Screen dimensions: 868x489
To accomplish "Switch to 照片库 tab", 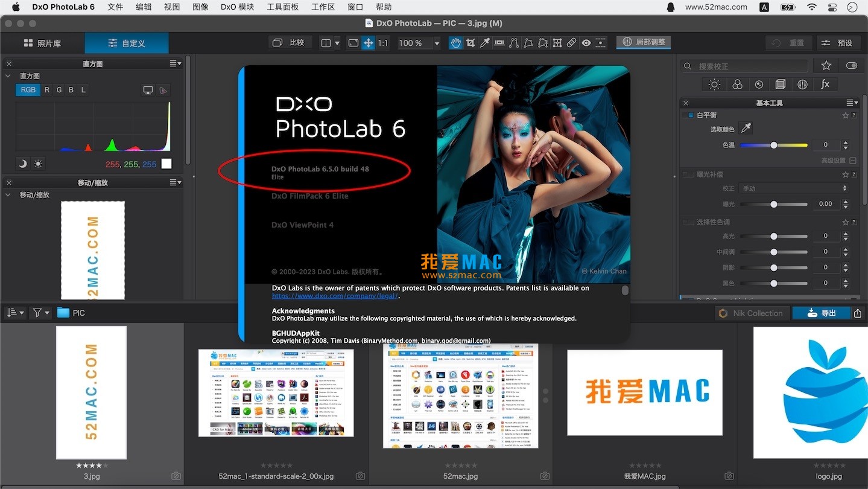I will pyautogui.click(x=42, y=43).
